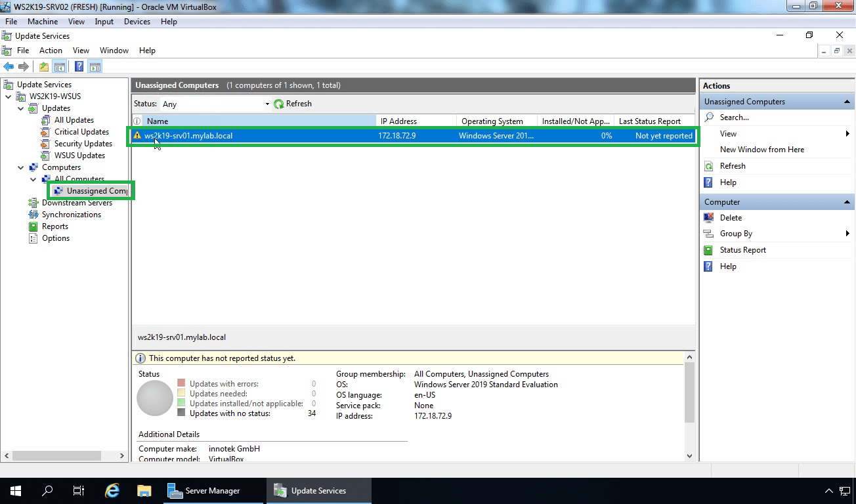Viewport: 856px width, 504px height.
Task: Click New Window from Here action
Action: pyautogui.click(x=761, y=150)
